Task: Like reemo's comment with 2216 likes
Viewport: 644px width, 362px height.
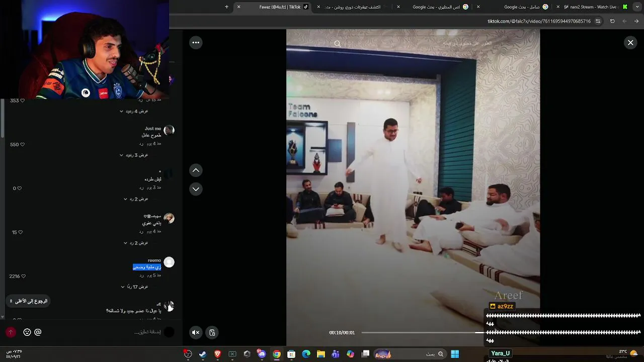Action: [x=23, y=277]
